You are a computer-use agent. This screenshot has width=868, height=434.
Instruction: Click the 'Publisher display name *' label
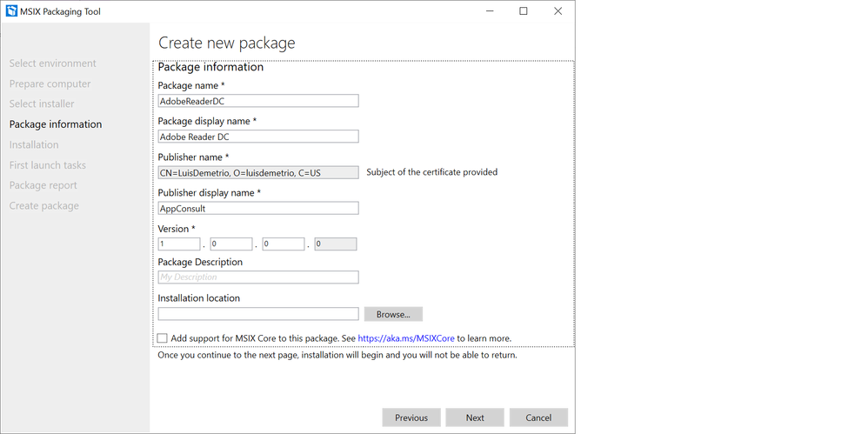[210, 192]
